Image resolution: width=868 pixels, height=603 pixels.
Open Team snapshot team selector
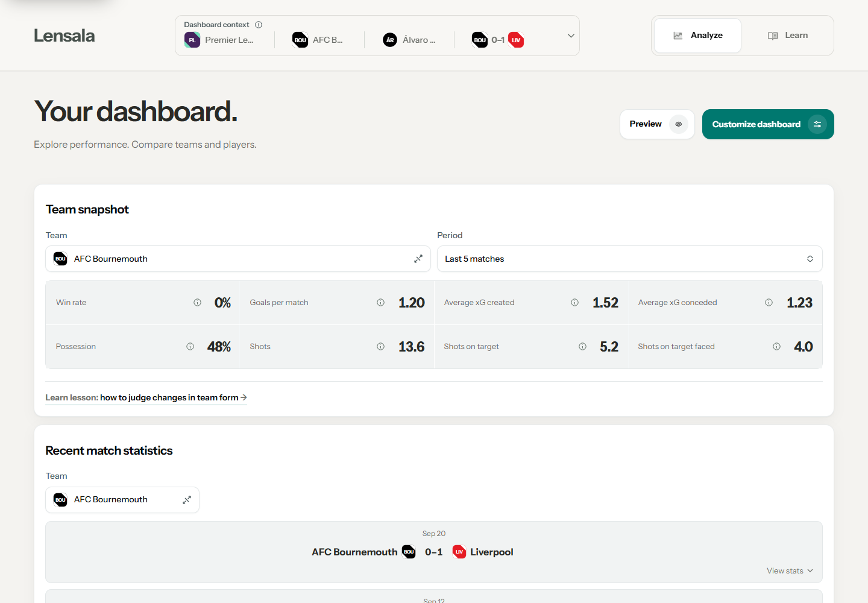(238, 259)
